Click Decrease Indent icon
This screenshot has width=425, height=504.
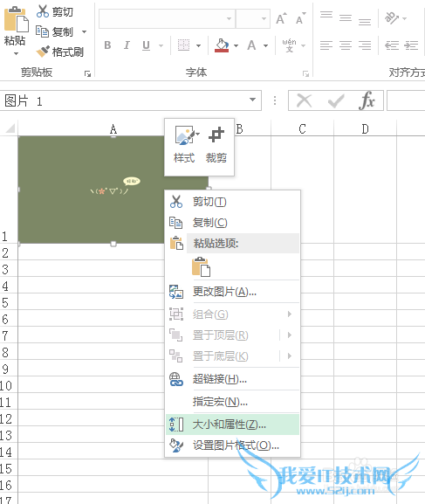click(392, 45)
